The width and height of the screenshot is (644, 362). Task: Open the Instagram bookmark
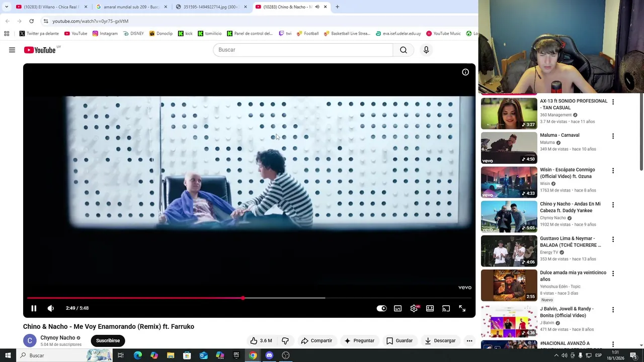coord(105,34)
